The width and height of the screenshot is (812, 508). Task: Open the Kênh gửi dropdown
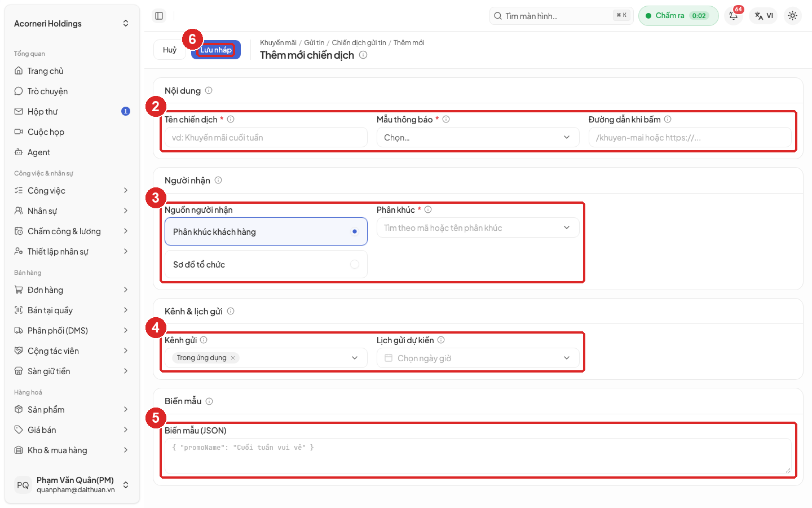(x=266, y=358)
